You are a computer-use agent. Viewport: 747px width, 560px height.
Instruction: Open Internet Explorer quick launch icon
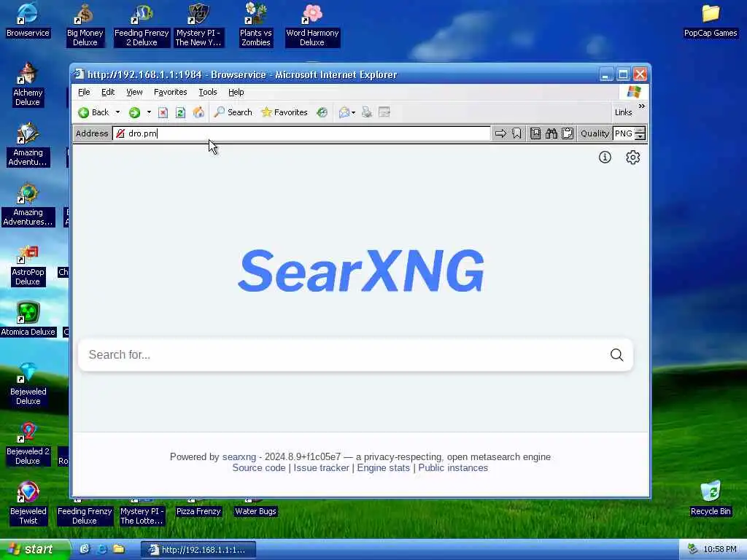pyautogui.click(x=101, y=550)
